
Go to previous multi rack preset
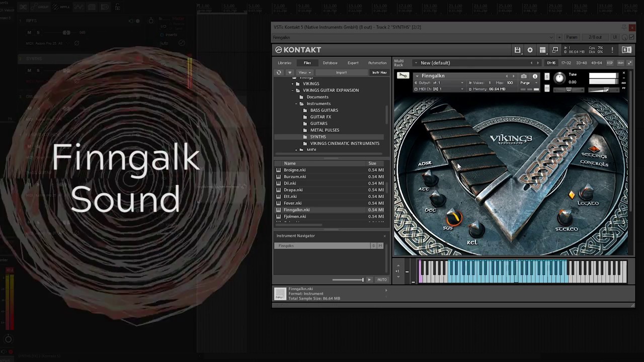click(531, 63)
